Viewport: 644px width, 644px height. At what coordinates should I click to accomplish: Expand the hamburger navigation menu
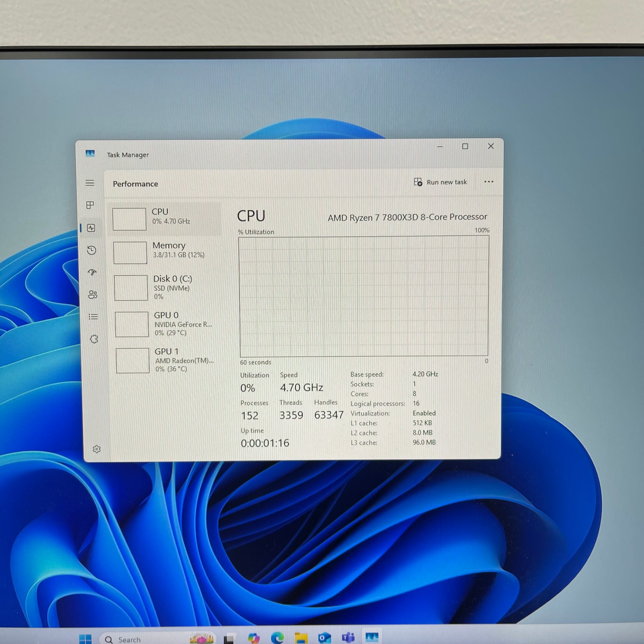click(90, 183)
